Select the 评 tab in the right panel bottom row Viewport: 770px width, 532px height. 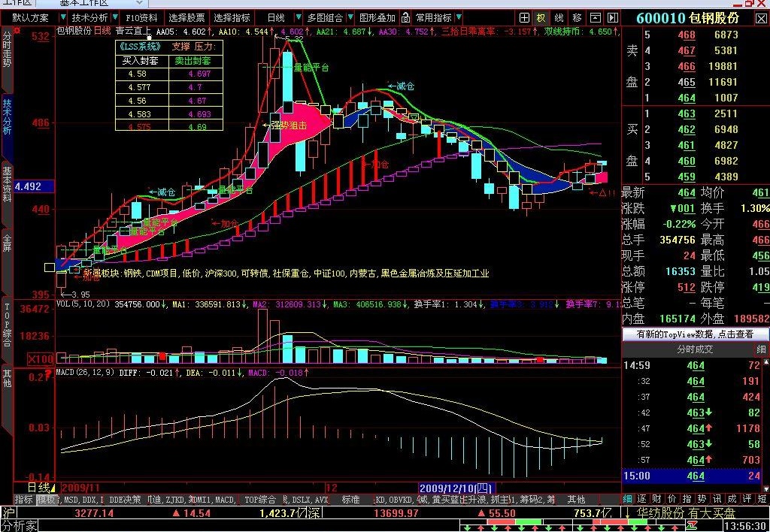[747, 499]
